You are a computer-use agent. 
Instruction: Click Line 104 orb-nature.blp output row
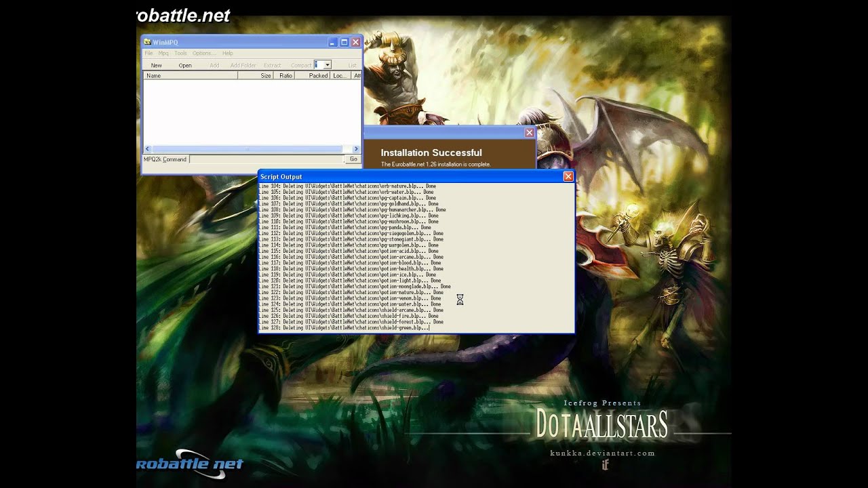tap(347, 186)
